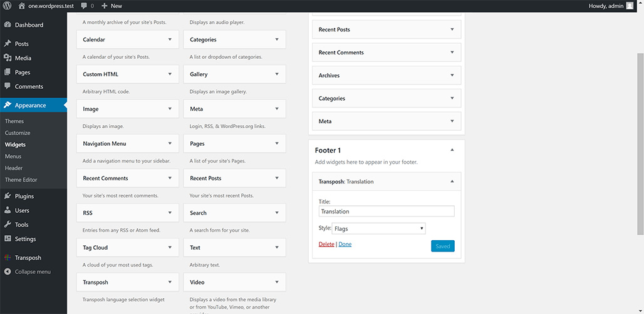Click the Settings sliders icon

[8, 238]
